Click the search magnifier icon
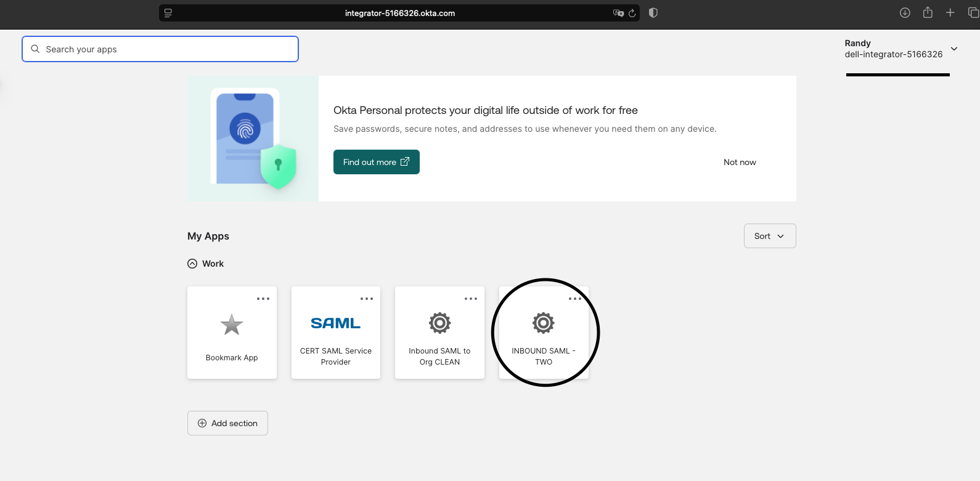The image size is (980, 481). coord(35,49)
